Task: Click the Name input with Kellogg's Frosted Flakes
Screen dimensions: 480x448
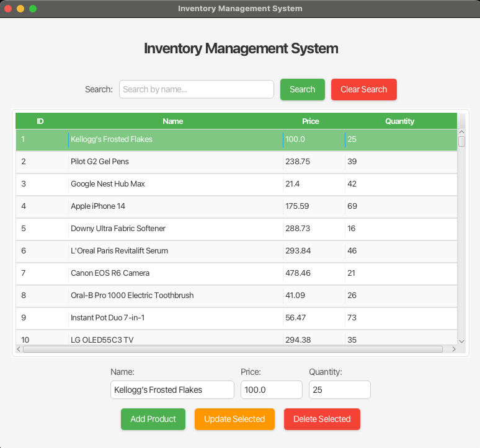Action: point(172,390)
